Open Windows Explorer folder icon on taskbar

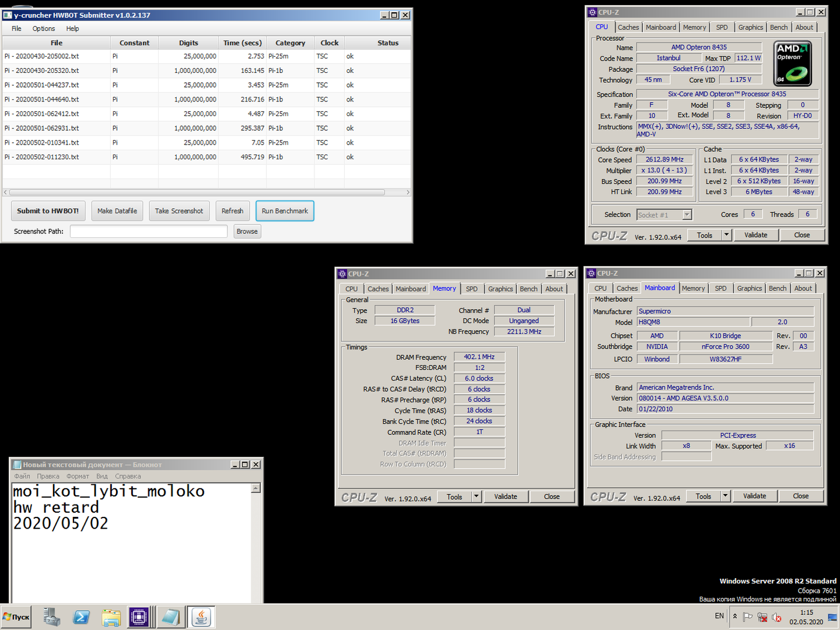point(111,617)
